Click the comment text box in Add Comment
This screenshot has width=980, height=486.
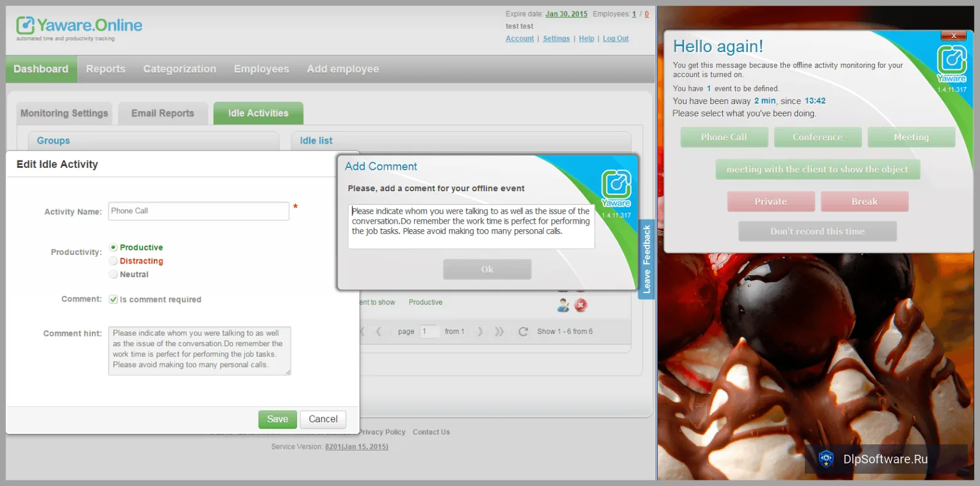(471, 227)
